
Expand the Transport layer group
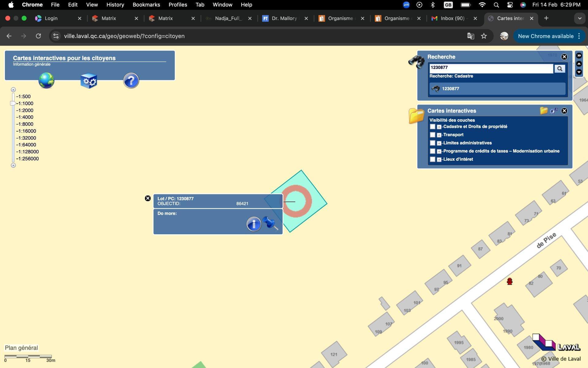click(439, 135)
